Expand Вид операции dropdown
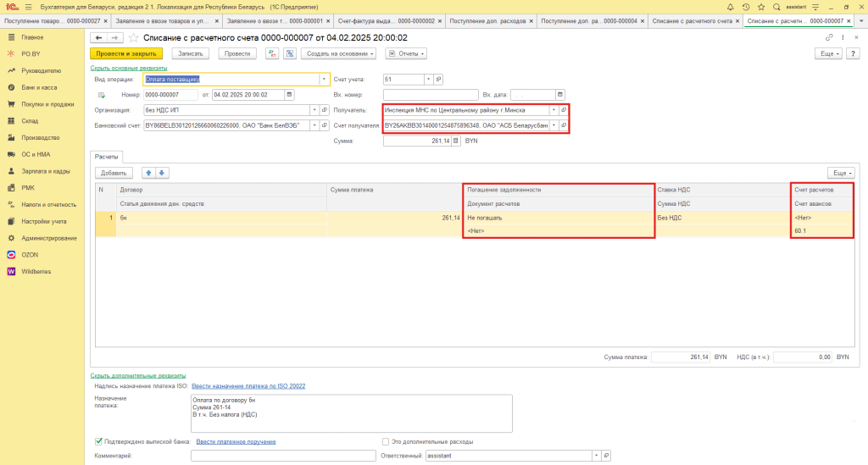 point(324,79)
